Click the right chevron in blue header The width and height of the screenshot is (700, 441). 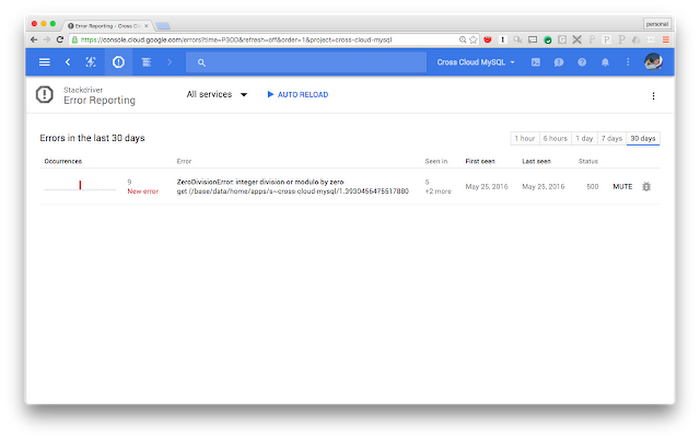169,62
